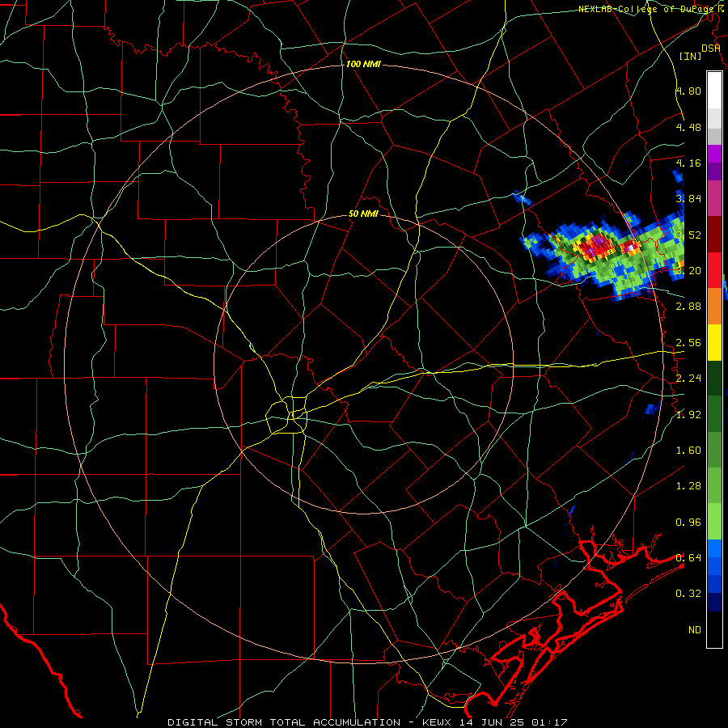The height and width of the screenshot is (728, 728).
Task: Select the 2.56 legend value
Action: click(688, 343)
